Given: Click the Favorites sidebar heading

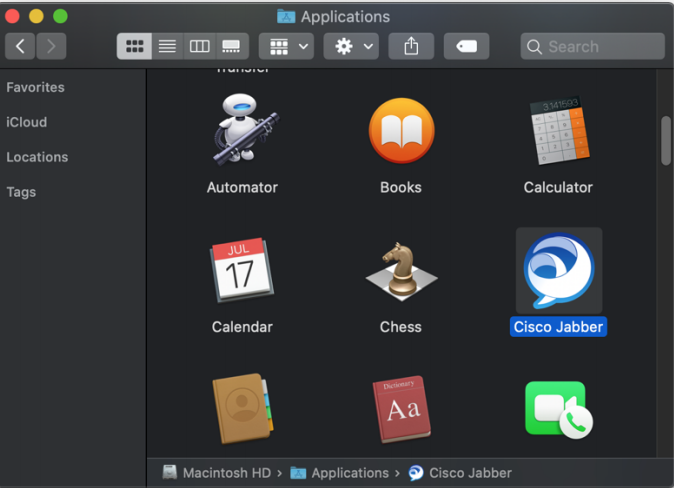Looking at the screenshot, I should pyautogui.click(x=35, y=87).
